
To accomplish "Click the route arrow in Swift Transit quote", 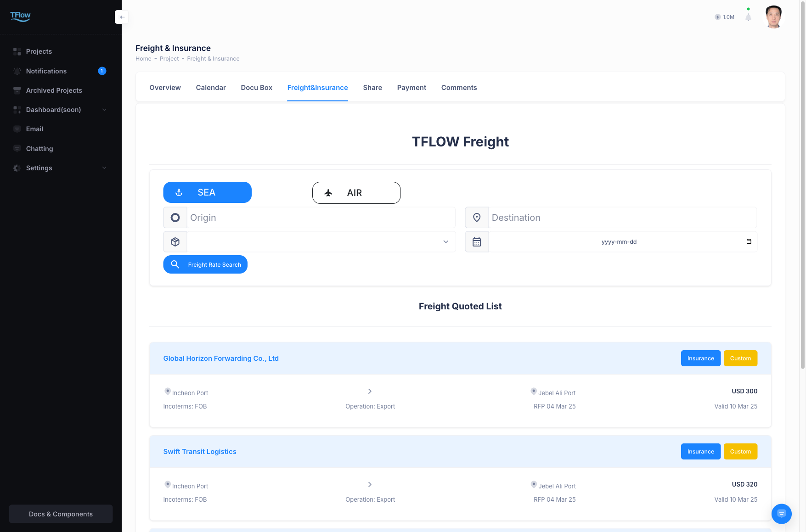I will point(370,484).
